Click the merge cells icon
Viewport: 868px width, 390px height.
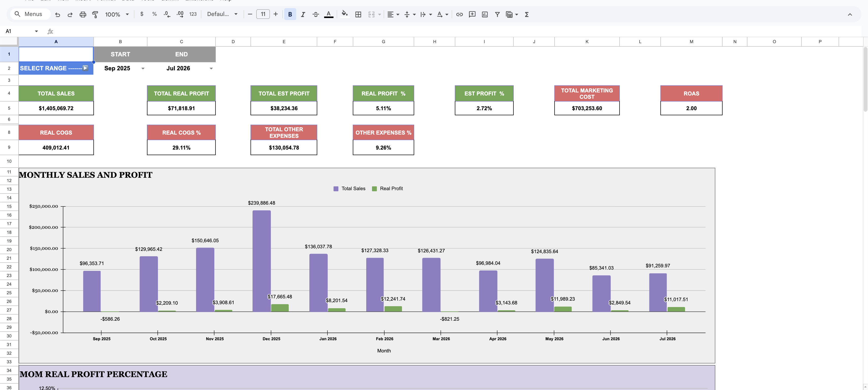click(371, 14)
